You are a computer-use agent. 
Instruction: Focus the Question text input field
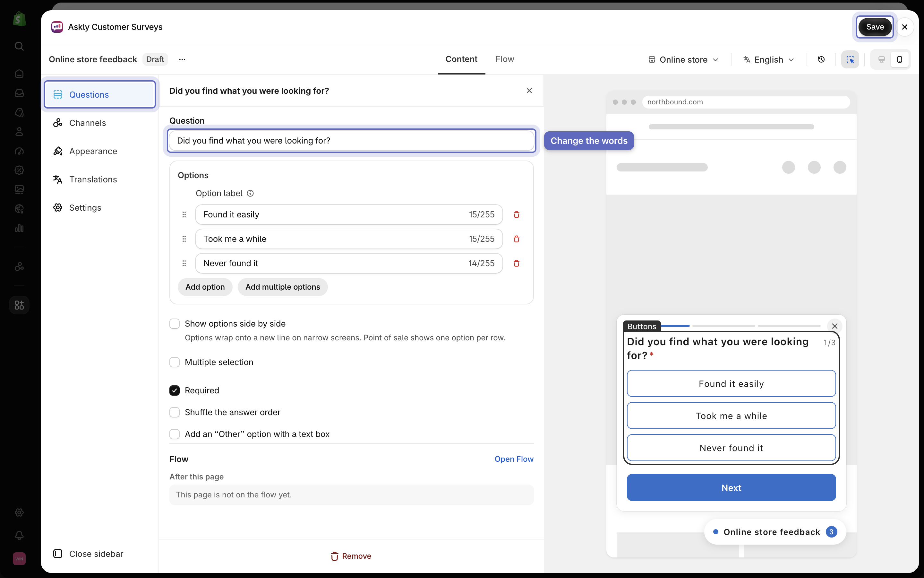coord(351,141)
